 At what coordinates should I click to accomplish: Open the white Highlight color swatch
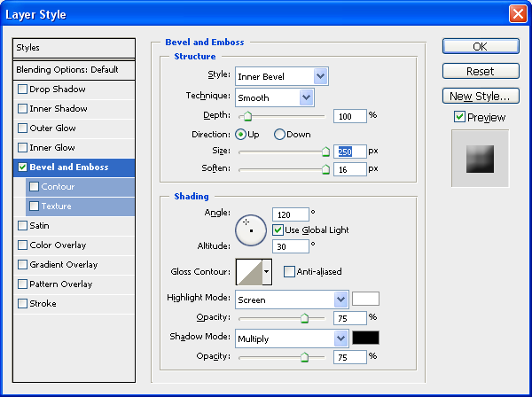(x=365, y=299)
